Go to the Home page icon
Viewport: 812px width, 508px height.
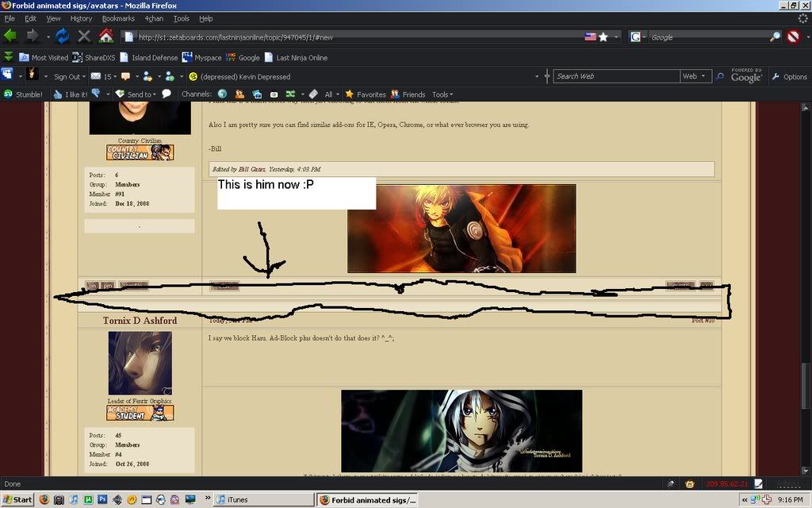pos(105,37)
